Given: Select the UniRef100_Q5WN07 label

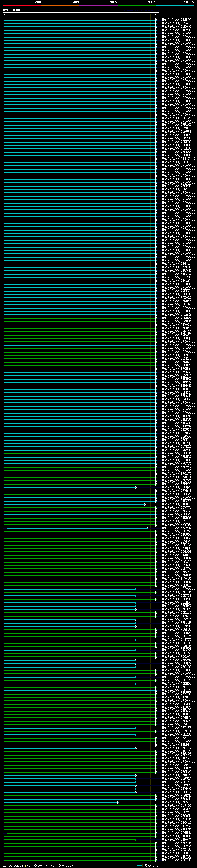Looking at the screenshot, I should pyautogui.click(x=176, y=318).
